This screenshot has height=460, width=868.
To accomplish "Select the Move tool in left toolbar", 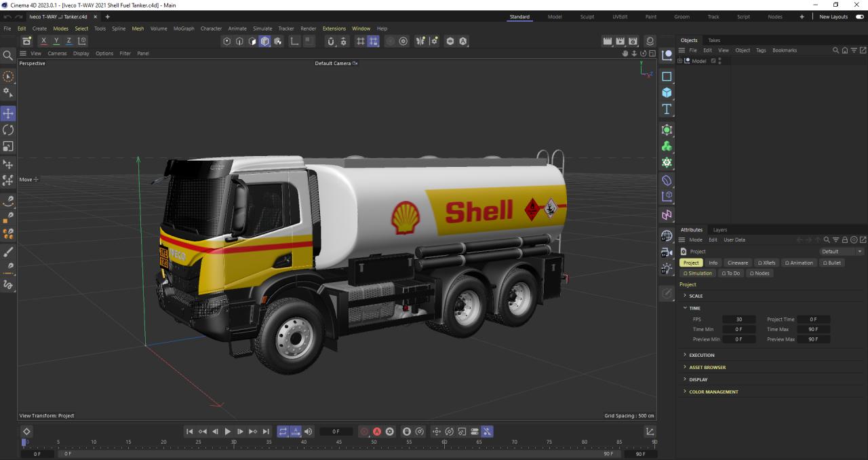I will [8, 113].
